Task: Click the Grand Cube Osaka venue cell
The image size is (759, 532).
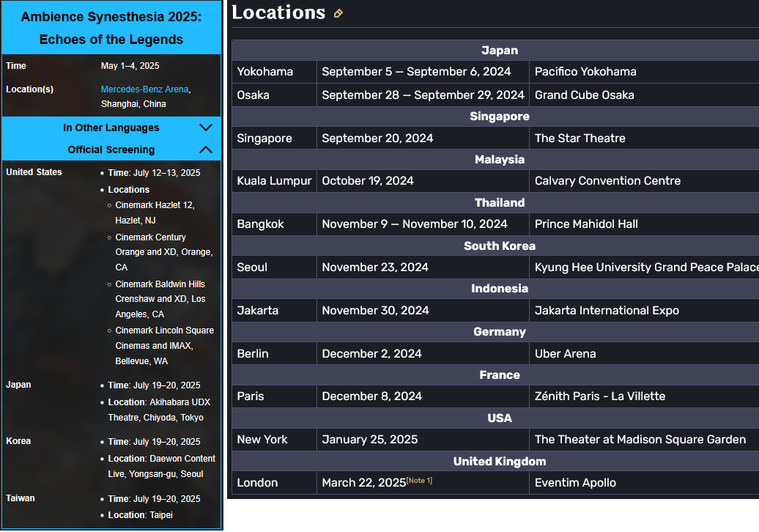Action: click(x=644, y=95)
